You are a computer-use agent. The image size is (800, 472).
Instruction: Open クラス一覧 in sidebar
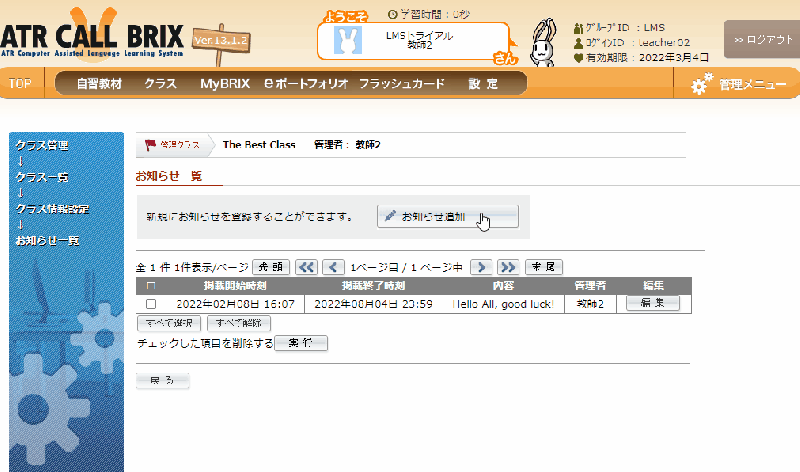[42, 177]
